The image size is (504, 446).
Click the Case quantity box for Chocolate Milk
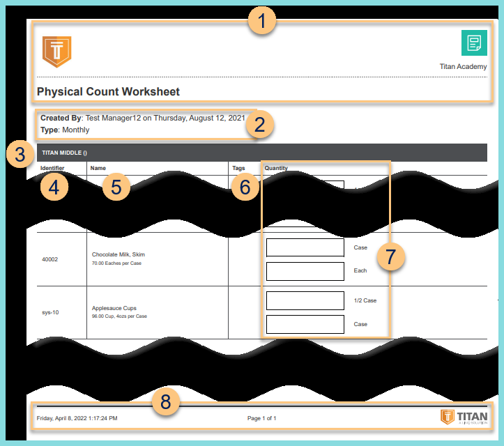pos(305,247)
